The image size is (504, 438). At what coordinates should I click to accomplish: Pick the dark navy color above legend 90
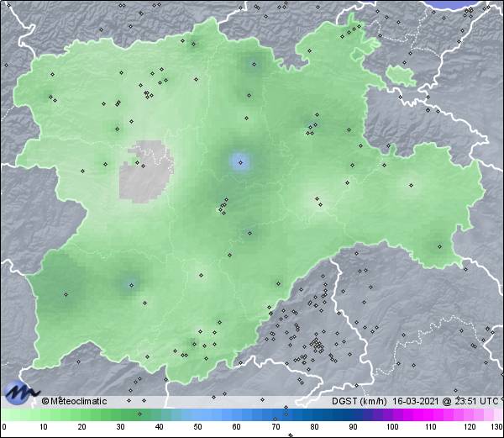click(353, 415)
